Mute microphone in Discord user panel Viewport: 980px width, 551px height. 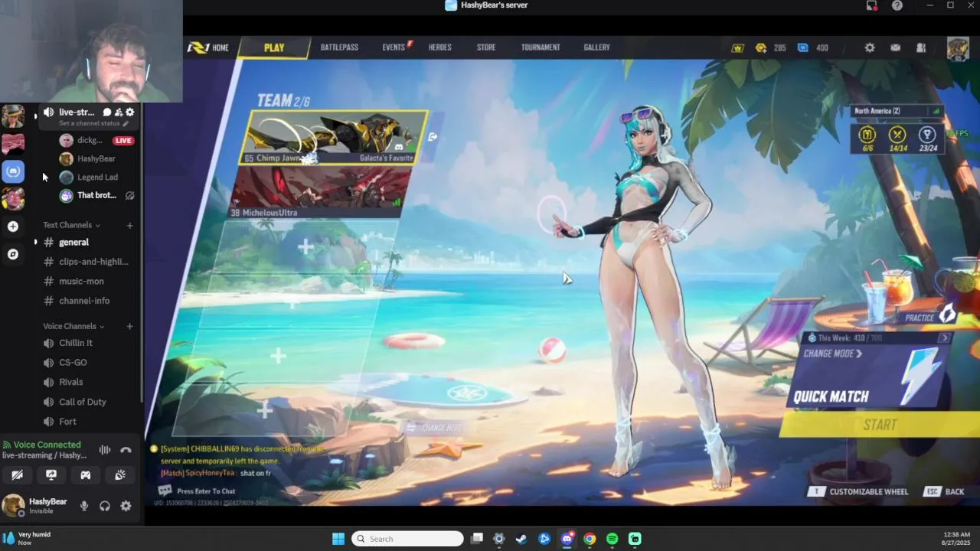pyautogui.click(x=84, y=506)
